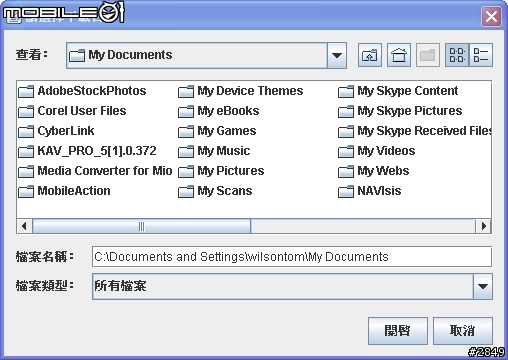Click the AdobeStockPhotos folder icon
Image resolution: width=508 pixels, height=360 pixels.
pyautogui.click(x=26, y=91)
